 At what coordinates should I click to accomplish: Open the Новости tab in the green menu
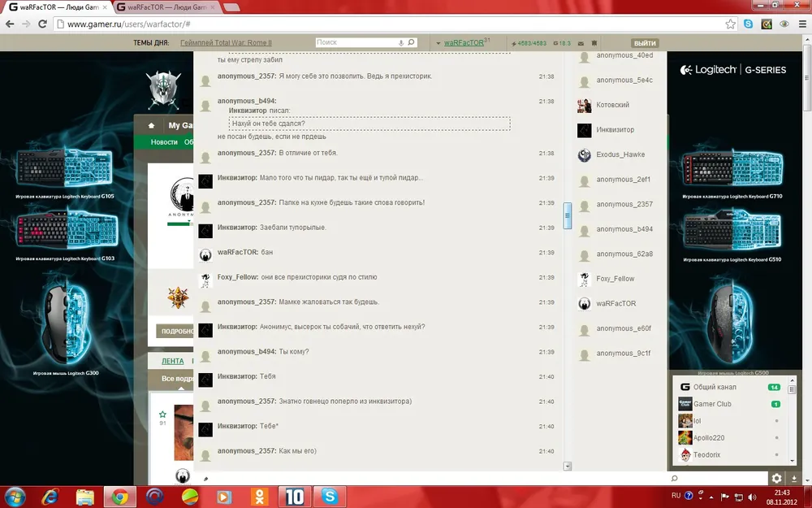[x=164, y=142]
